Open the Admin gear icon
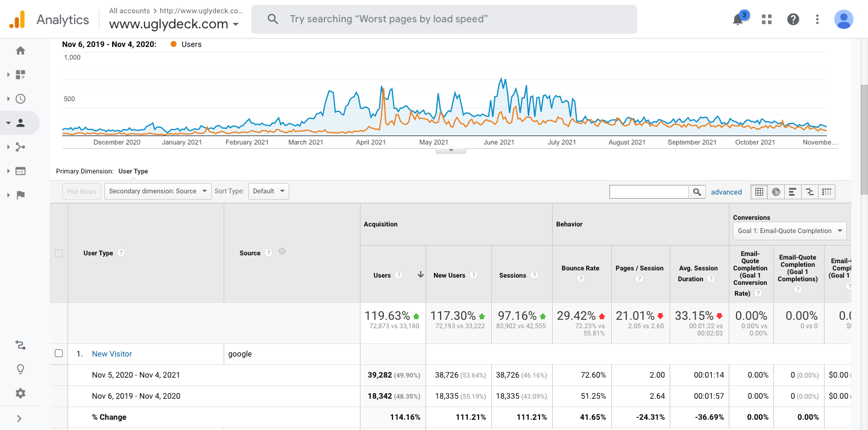The height and width of the screenshot is (430, 868). pos(20,393)
